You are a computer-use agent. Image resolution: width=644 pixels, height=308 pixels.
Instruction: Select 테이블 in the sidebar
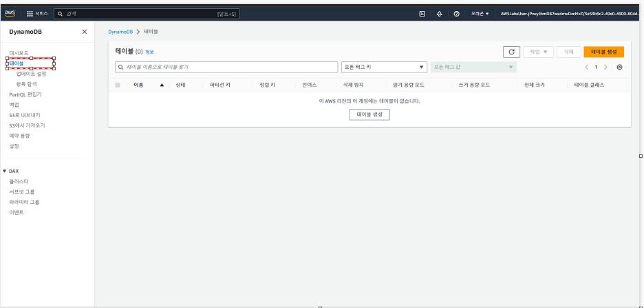pos(17,63)
